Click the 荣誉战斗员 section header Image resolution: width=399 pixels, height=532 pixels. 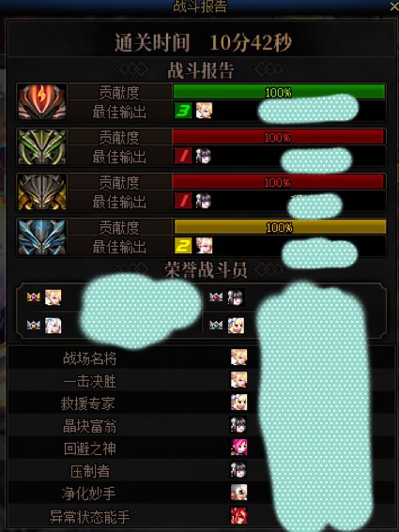point(206,270)
